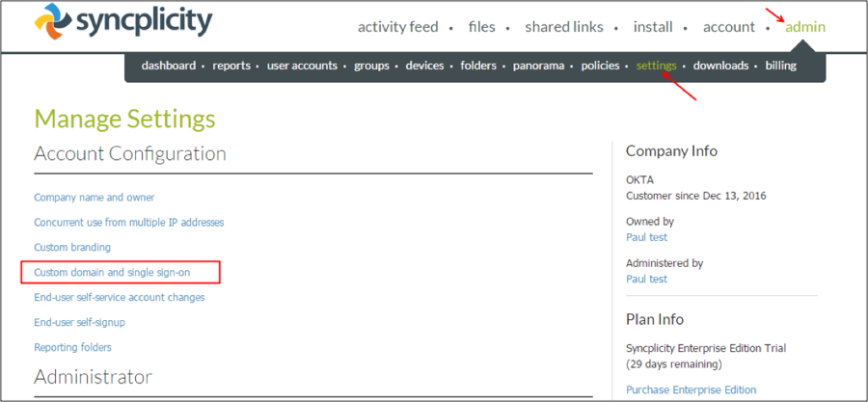Click Purchase Enterprise Edition link
The width and height of the screenshot is (868, 402).
coord(691,389)
